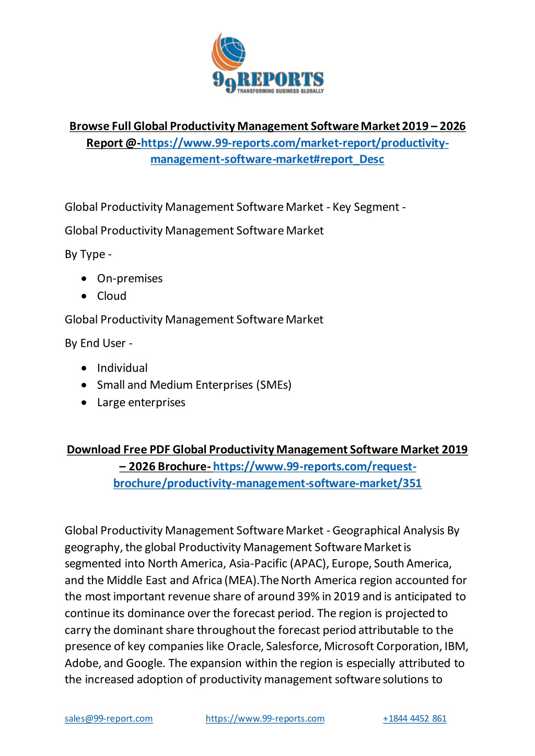Image resolution: width=535 pixels, height=756 pixels.
Task: Click the 'Key Segment -' heading line
Action: click(x=235, y=207)
